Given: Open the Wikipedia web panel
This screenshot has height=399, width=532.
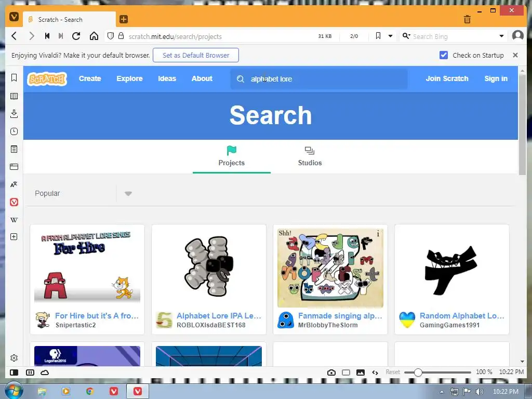Looking at the screenshot, I should [x=14, y=220].
